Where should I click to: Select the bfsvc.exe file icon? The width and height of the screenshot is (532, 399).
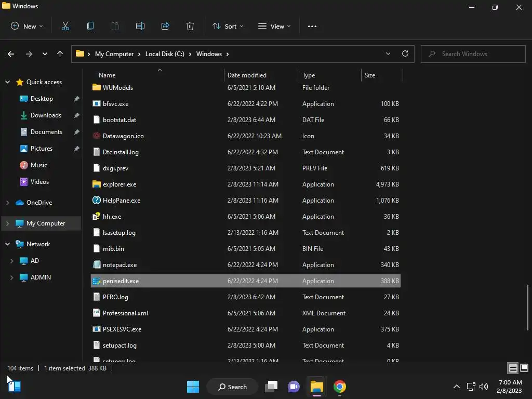(x=96, y=103)
